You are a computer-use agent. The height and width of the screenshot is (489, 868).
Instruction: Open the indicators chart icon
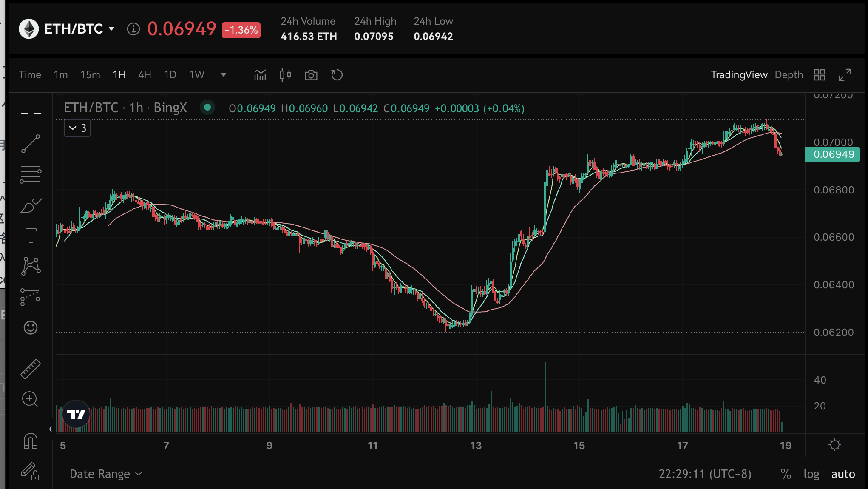[x=260, y=75]
